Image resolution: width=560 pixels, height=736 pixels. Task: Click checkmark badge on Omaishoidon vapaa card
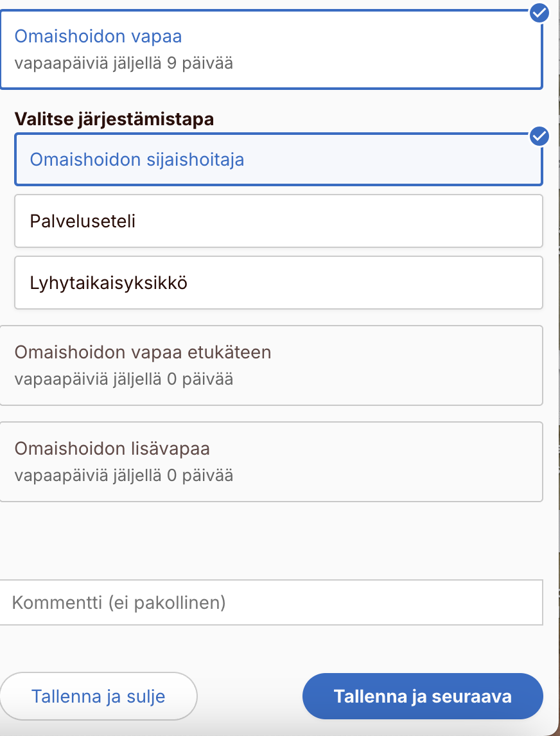pyautogui.click(x=539, y=12)
